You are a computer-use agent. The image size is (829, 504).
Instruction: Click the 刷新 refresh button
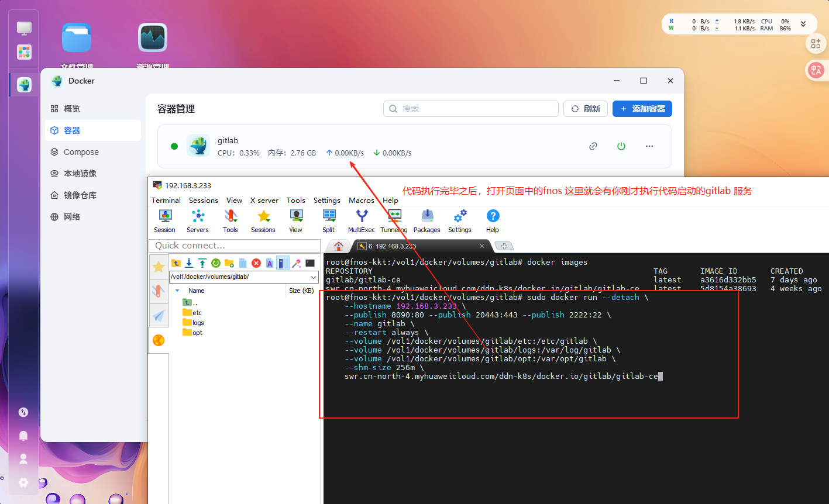[x=586, y=109]
